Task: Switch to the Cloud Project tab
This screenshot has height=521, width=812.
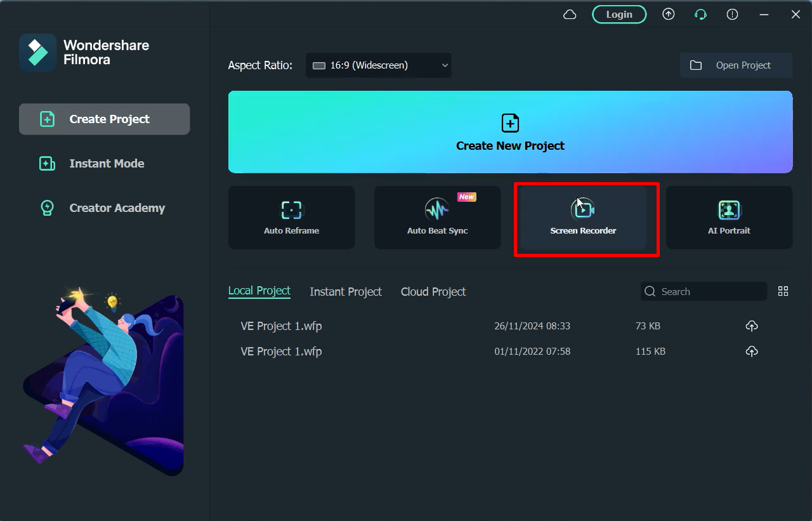Action: click(433, 291)
